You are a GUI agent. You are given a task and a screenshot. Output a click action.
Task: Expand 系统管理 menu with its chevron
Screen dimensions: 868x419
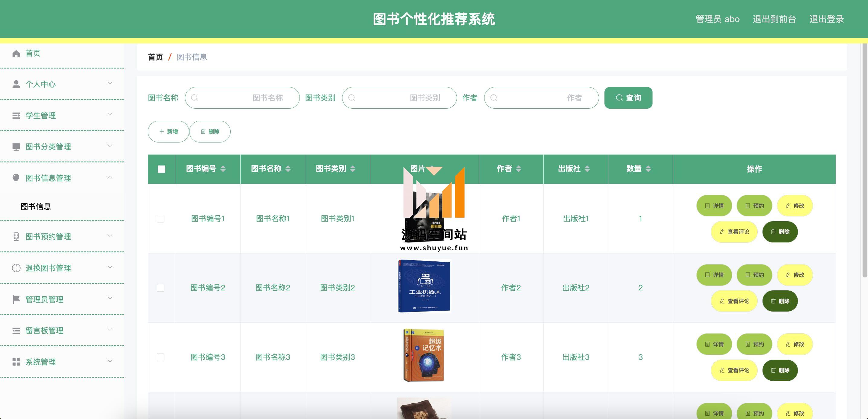click(110, 361)
